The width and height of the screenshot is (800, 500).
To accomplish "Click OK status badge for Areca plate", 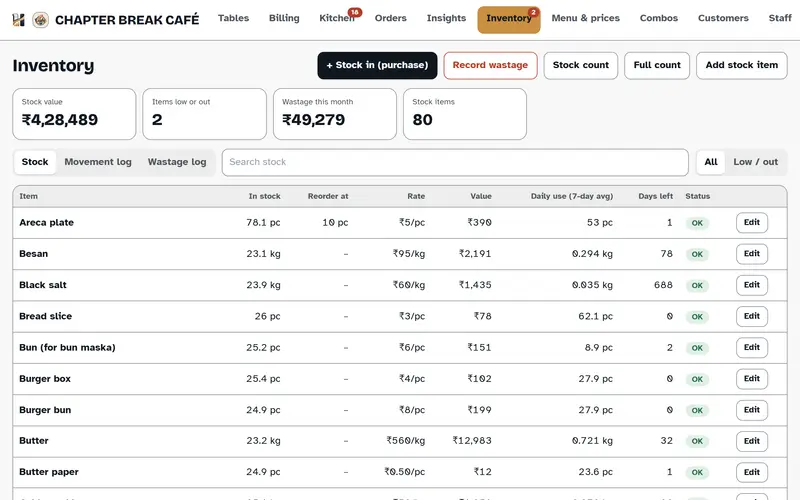I will pos(697,223).
